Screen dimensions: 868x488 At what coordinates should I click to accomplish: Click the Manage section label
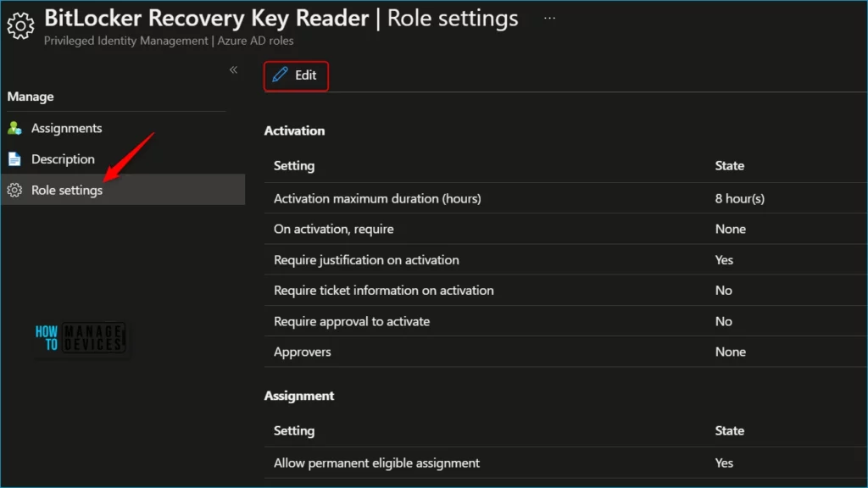[31, 97]
